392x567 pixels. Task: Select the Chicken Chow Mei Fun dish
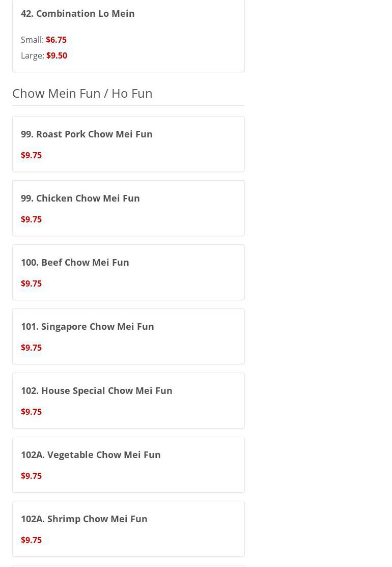[x=80, y=198]
